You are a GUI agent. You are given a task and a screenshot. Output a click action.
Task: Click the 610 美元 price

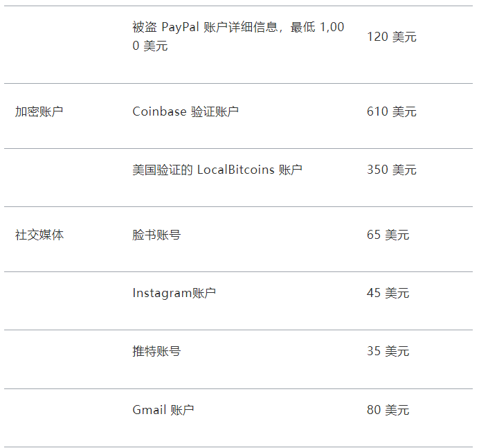click(x=391, y=111)
